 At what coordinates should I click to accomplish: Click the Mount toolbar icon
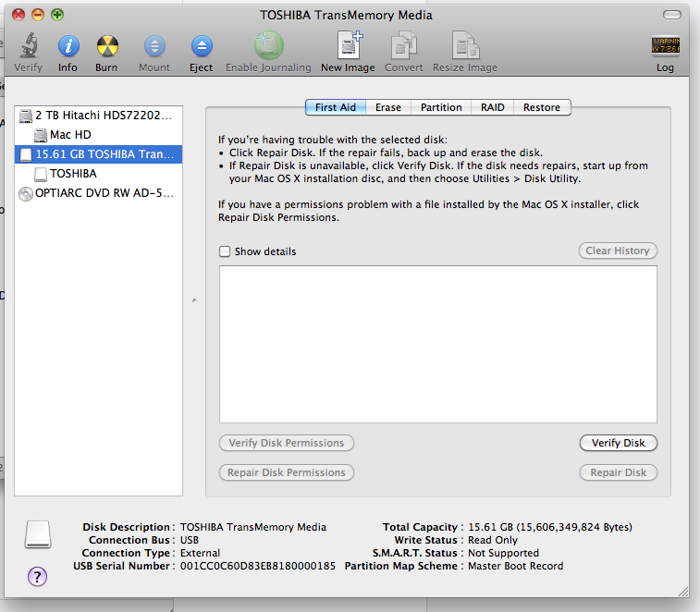[154, 45]
